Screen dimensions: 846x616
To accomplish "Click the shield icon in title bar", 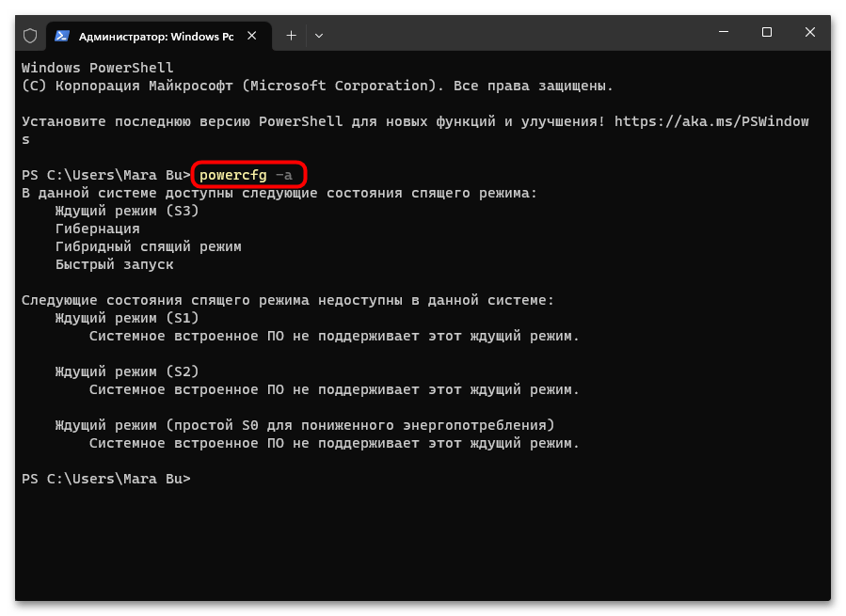I will click(30, 36).
